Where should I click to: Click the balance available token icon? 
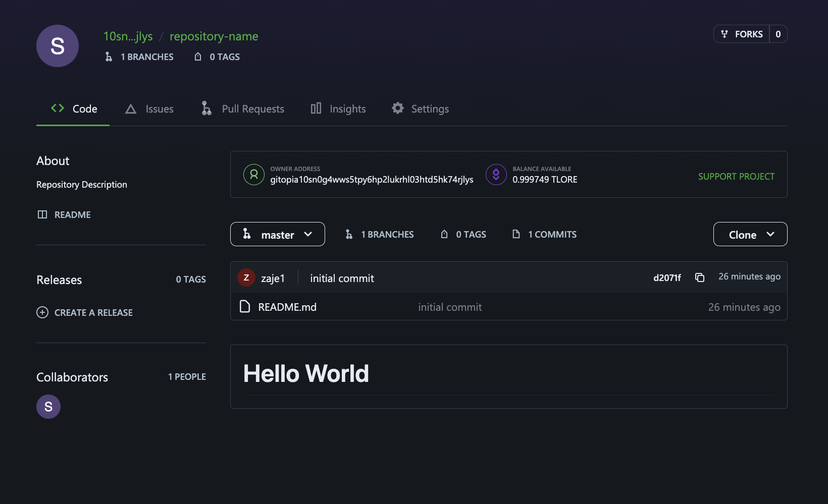(x=496, y=175)
